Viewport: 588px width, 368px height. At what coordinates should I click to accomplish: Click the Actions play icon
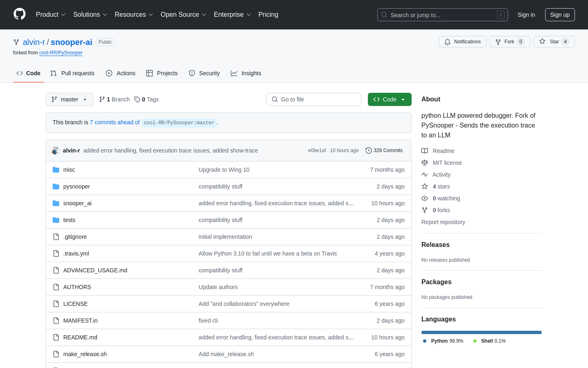pyautogui.click(x=109, y=73)
